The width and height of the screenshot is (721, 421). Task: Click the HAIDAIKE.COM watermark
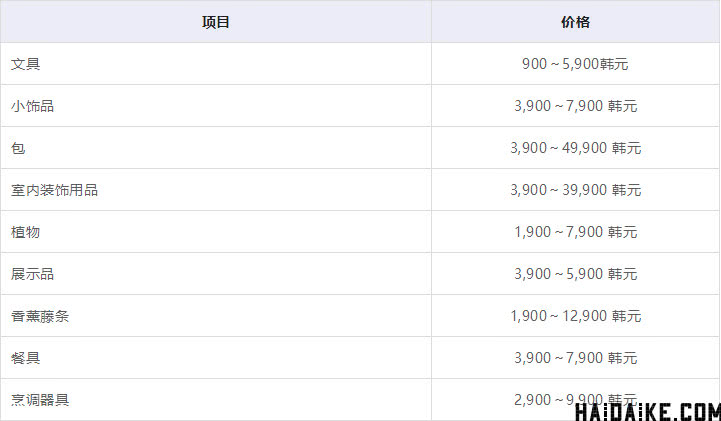(x=647, y=411)
